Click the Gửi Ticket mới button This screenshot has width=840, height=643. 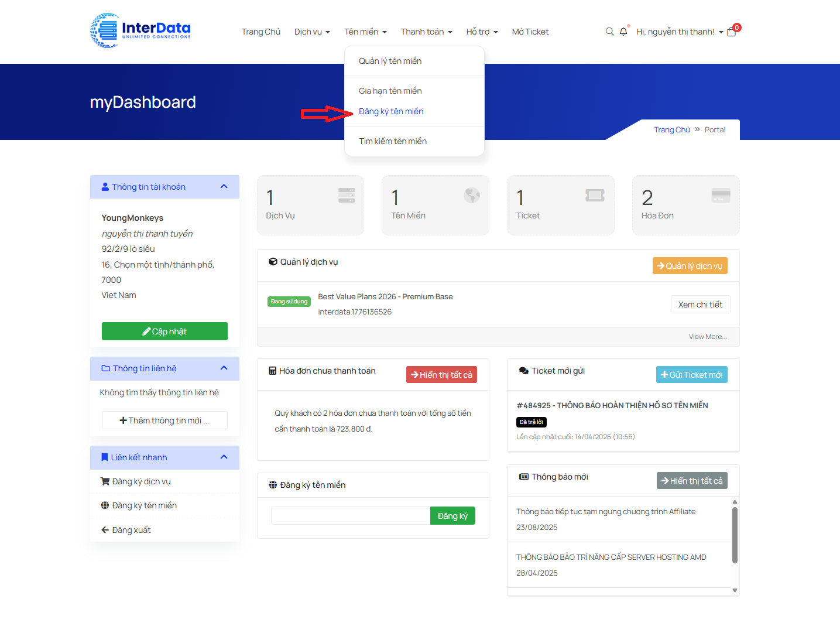pyautogui.click(x=691, y=375)
